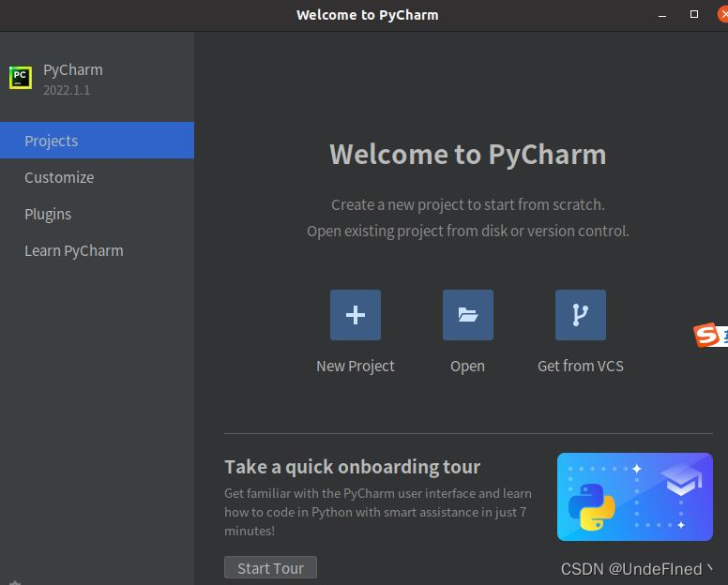Click the PyCharm PC logo icon
The image size is (728, 585).
click(21, 78)
